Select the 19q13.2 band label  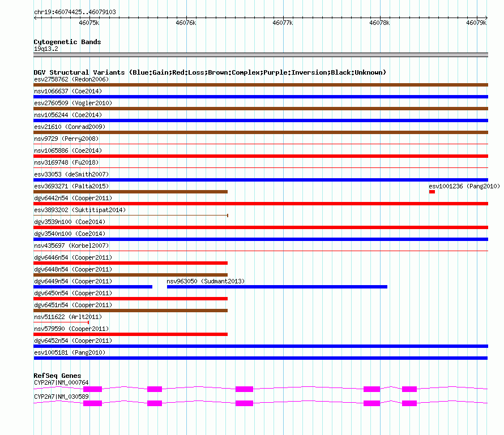point(46,49)
